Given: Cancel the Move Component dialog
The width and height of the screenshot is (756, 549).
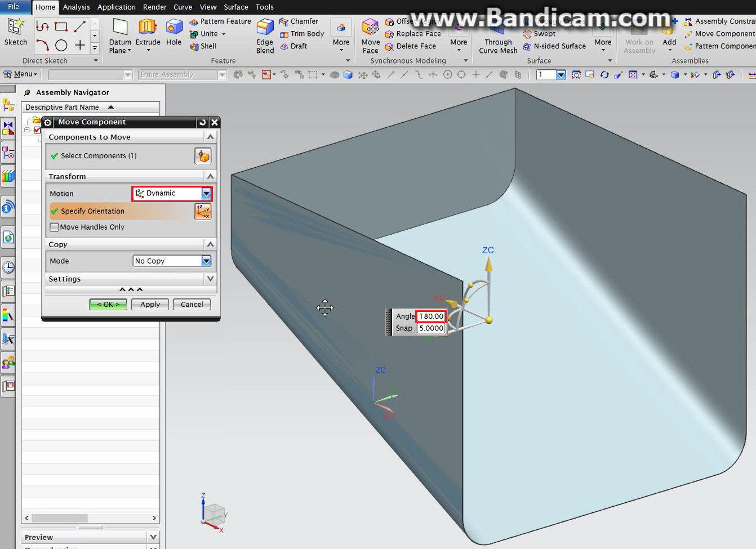Looking at the screenshot, I should click(x=192, y=304).
